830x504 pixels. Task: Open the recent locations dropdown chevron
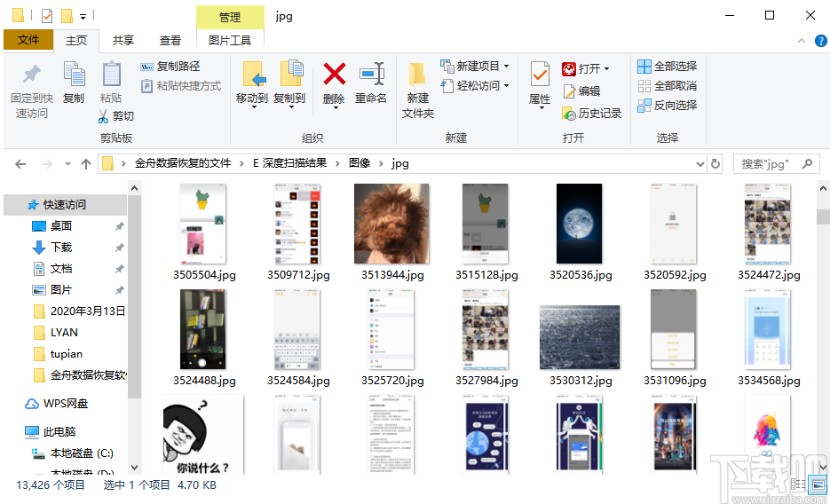(67, 164)
